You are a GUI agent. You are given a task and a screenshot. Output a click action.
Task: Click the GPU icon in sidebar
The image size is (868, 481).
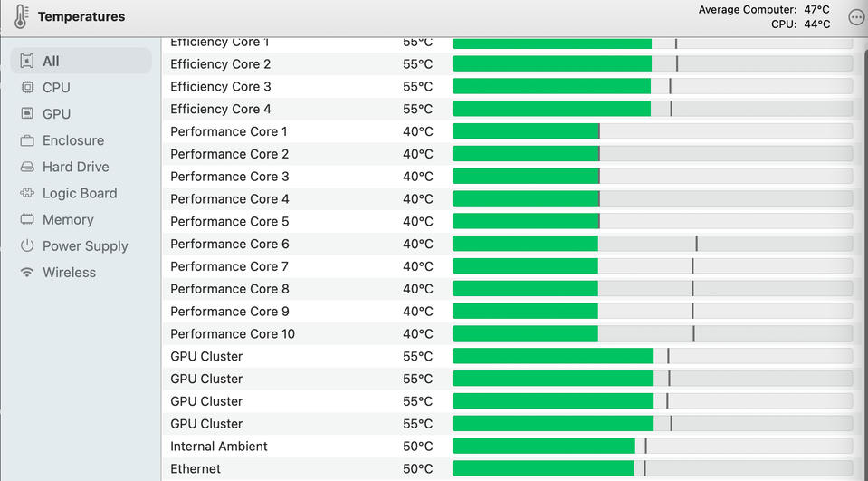[27, 113]
